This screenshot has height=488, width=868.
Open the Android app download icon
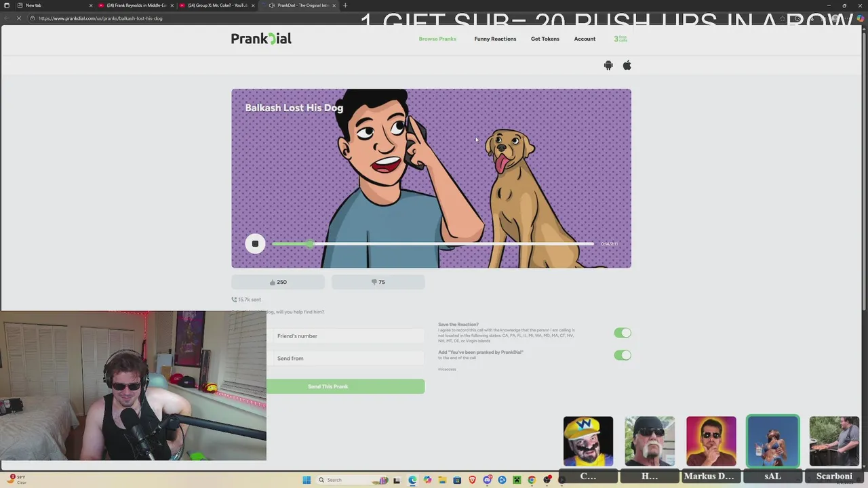(x=608, y=65)
